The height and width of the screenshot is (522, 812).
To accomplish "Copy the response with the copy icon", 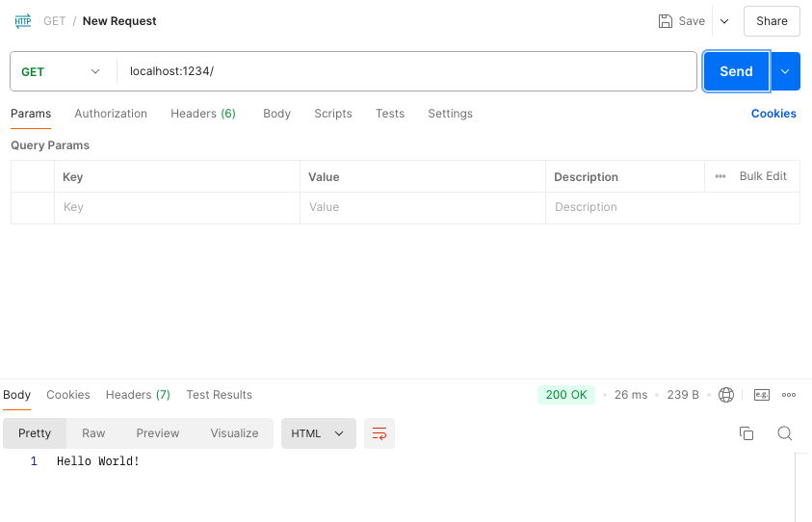I will coord(747,433).
